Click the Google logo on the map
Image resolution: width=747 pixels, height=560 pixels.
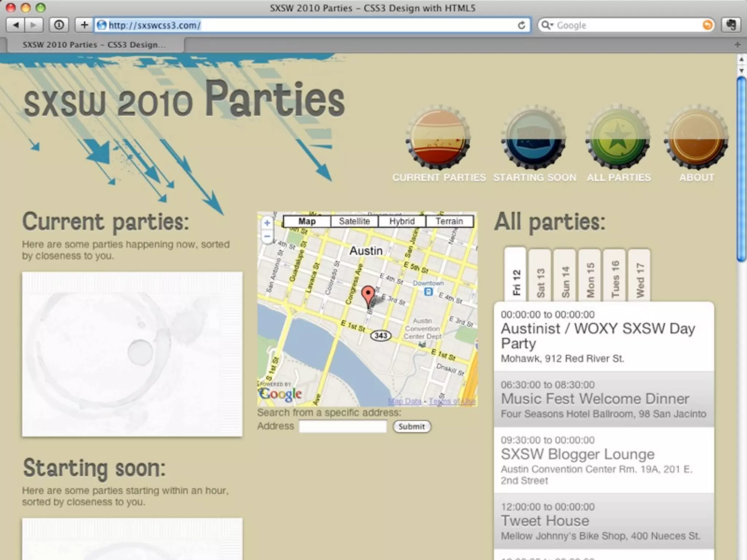(x=280, y=393)
